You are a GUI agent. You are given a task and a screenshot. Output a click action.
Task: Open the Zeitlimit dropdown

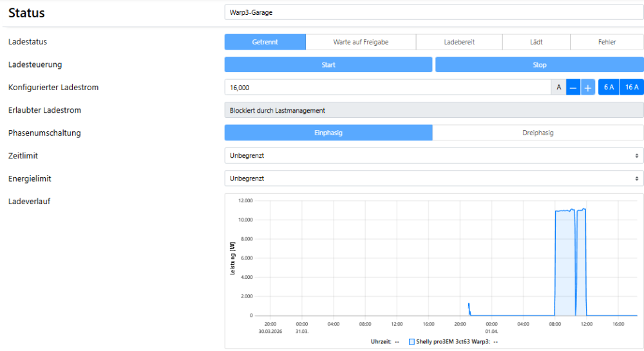click(433, 155)
